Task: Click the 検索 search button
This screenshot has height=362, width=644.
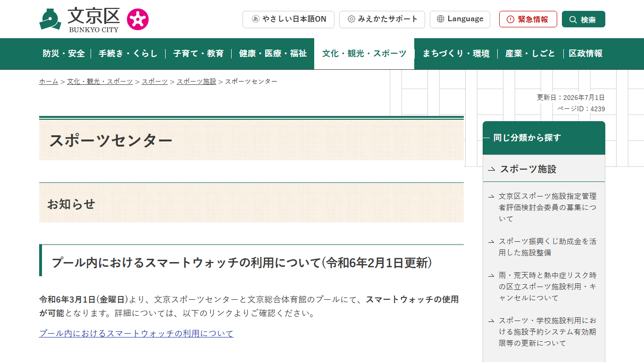Action: point(583,19)
